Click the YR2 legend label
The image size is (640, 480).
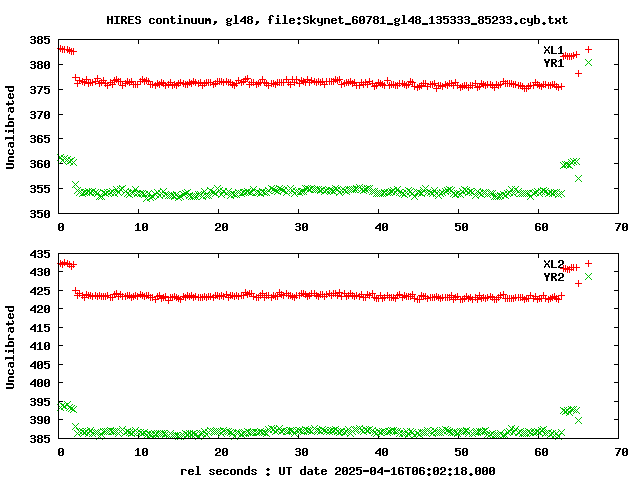553,277
